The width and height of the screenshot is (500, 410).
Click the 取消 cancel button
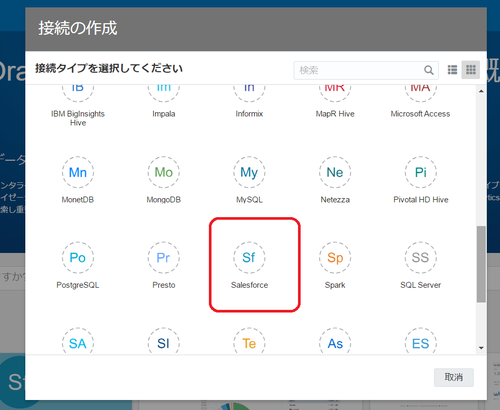[x=454, y=377]
